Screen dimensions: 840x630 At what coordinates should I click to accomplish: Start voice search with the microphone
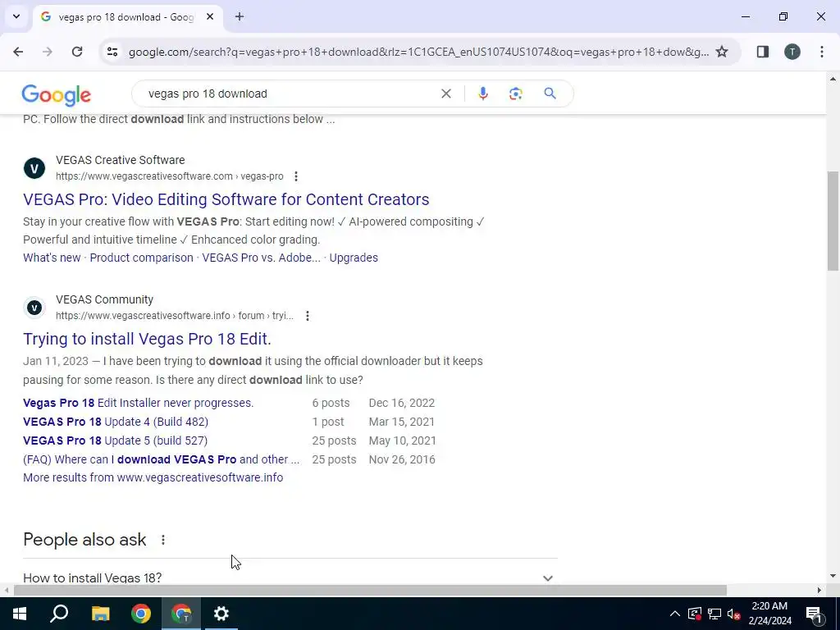point(482,94)
